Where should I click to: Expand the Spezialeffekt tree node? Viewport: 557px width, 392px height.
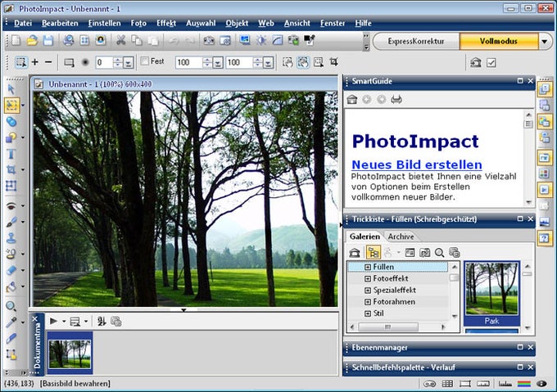point(368,291)
